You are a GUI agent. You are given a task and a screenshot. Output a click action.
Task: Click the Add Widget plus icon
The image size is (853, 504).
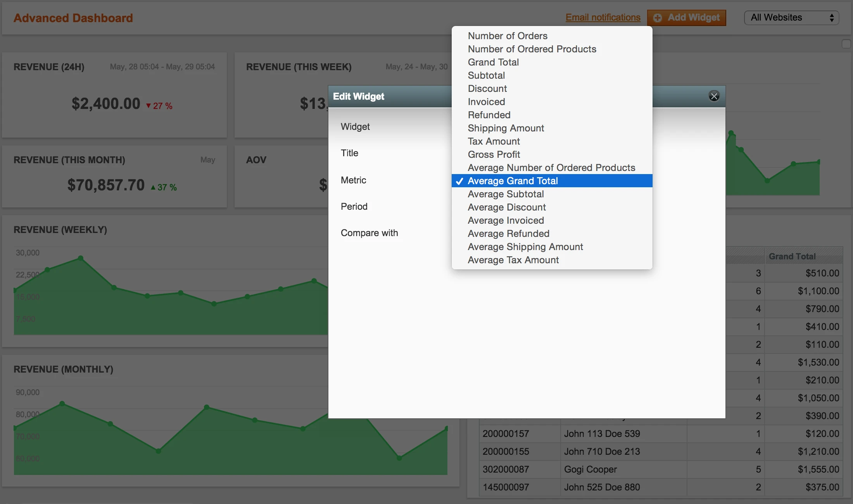point(657,18)
